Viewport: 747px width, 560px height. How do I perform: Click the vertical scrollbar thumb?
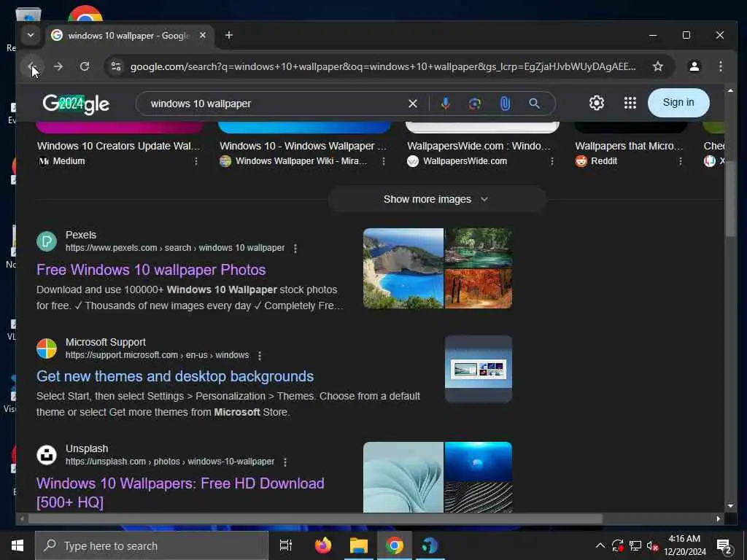(x=730, y=198)
